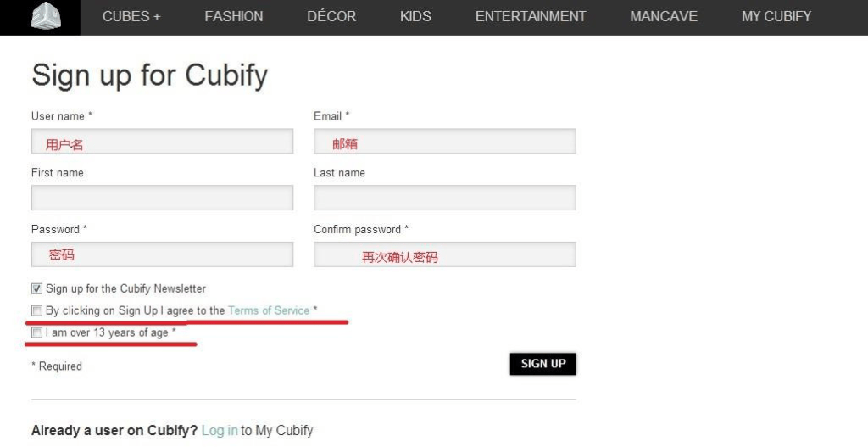Open the CUBES + menu
Screen dimensions: 868x447
click(131, 16)
